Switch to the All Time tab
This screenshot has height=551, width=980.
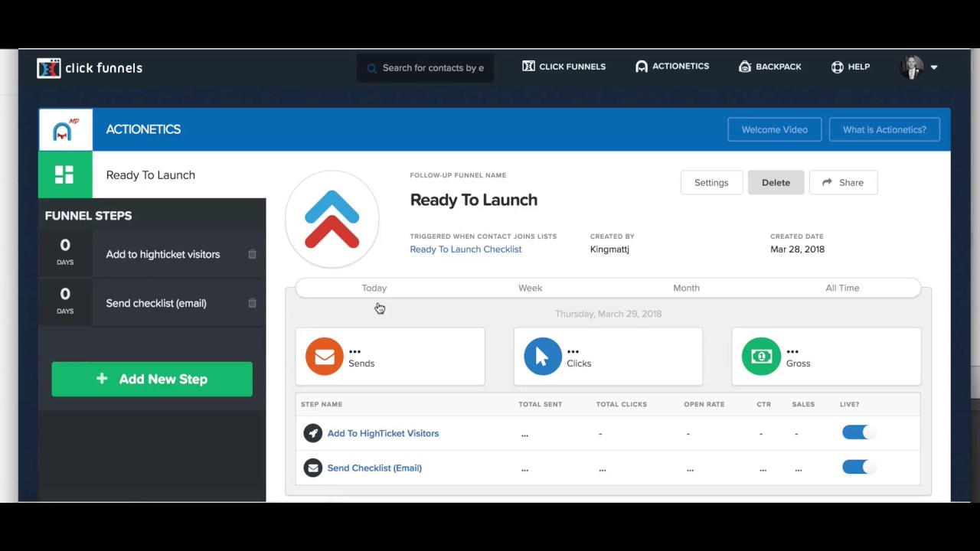[842, 288]
